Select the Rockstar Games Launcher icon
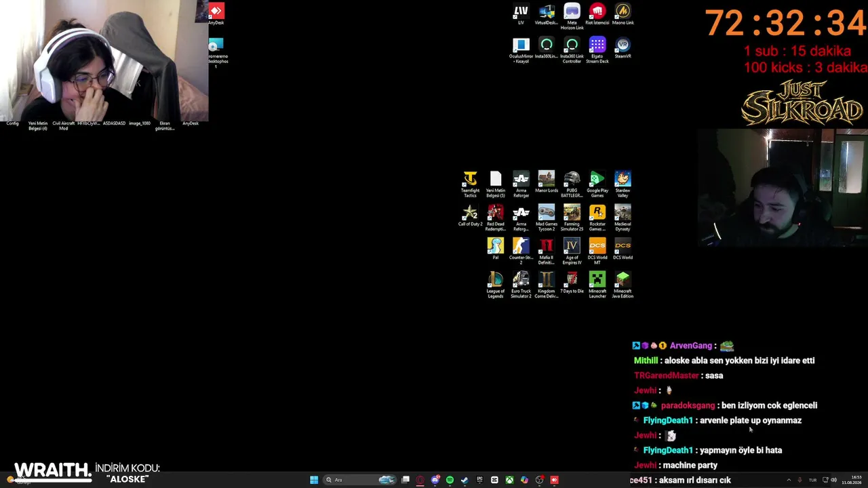 (x=597, y=218)
